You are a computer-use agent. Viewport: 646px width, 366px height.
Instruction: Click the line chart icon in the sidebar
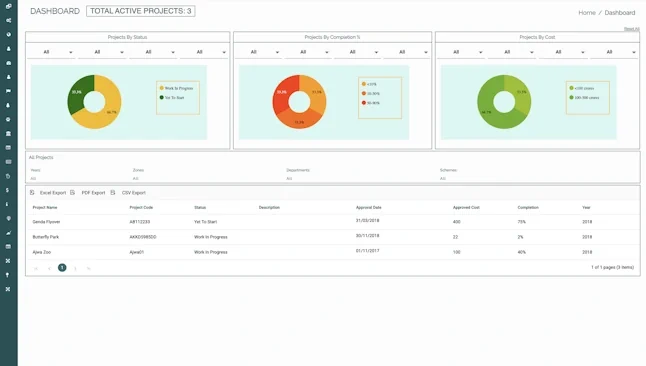(x=8, y=232)
